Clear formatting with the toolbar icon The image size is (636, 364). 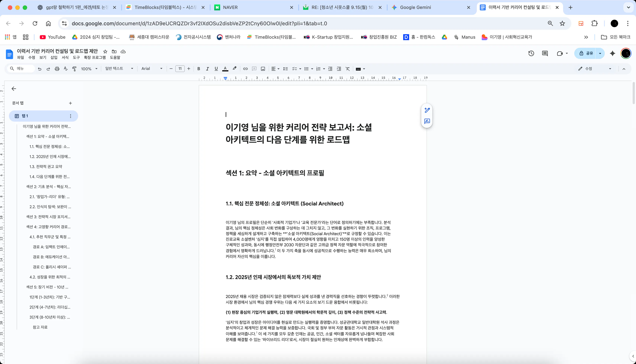coord(348,69)
